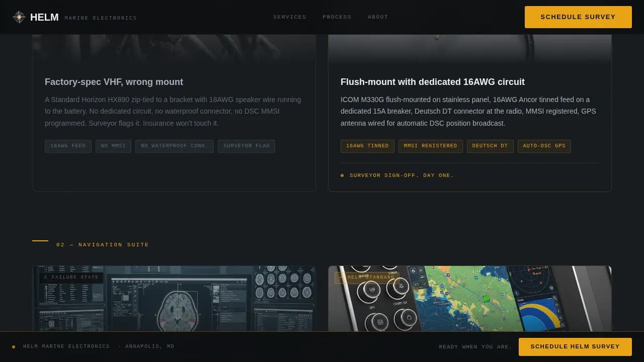Click the HELM brand name text
The width and height of the screenshot is (644, 362).
click(44, 17)
